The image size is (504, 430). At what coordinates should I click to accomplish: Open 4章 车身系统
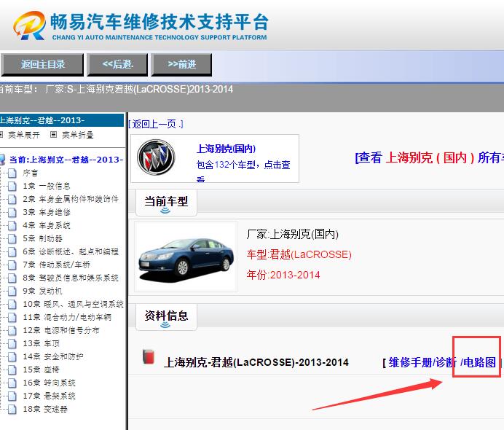coord(47,225)
